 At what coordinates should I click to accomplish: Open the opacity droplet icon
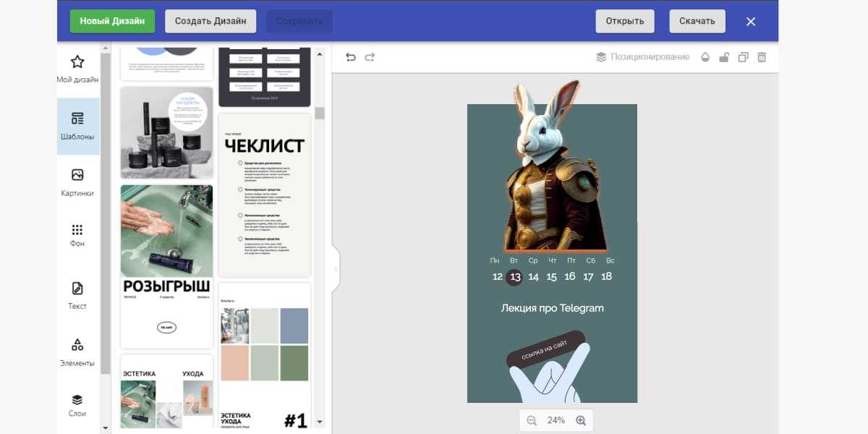pyautogui.click(x=705, y=57)
